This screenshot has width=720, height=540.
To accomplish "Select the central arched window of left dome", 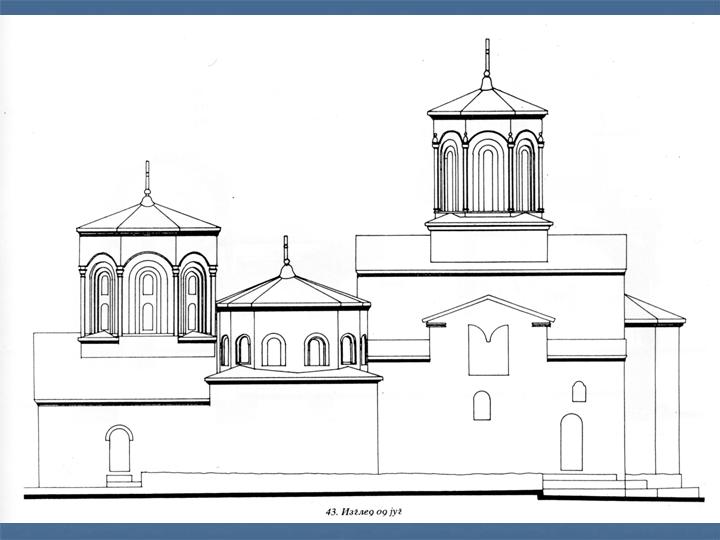I will (147, 298).
